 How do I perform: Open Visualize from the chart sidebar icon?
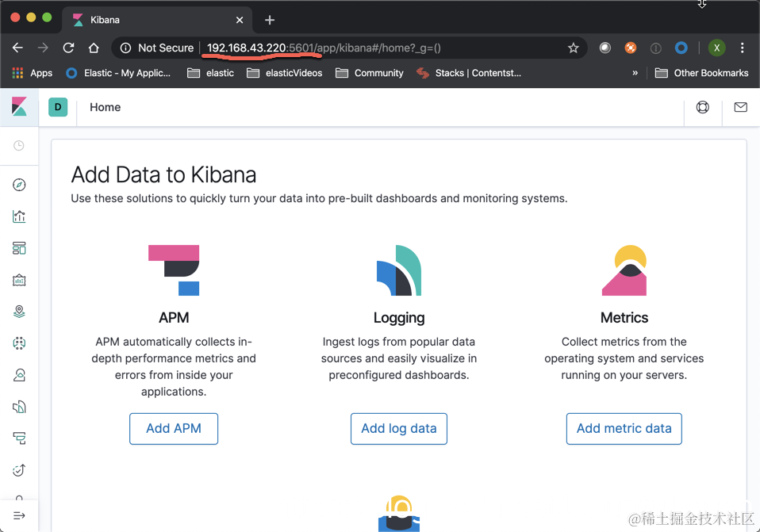coord(19,216)
